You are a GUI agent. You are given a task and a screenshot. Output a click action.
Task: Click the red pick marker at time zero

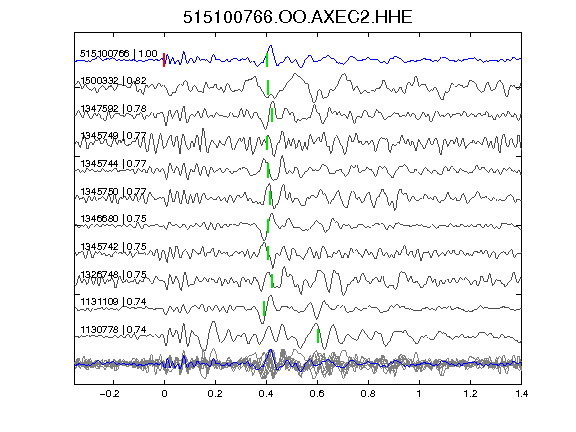tap(164, 60)
